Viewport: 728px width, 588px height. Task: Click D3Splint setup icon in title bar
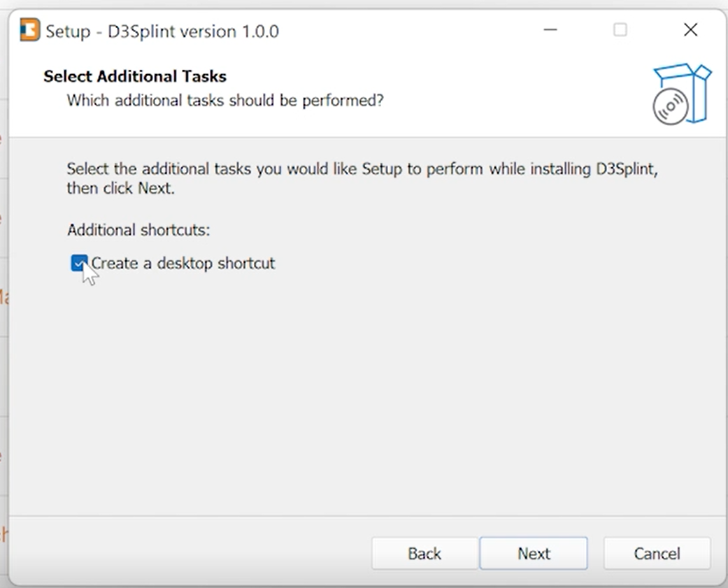(29, 29)
